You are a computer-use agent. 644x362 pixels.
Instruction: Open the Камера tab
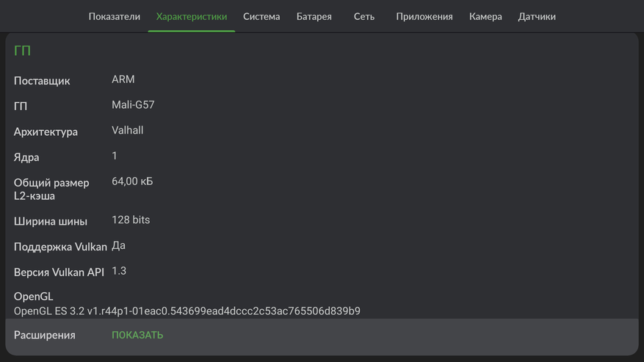(485, 16)
